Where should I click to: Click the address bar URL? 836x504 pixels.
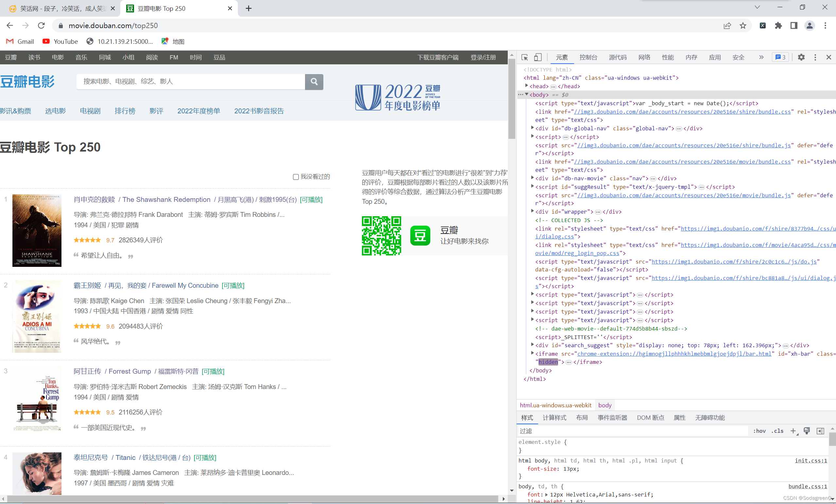pyautogui.click(x=113, y=25)
